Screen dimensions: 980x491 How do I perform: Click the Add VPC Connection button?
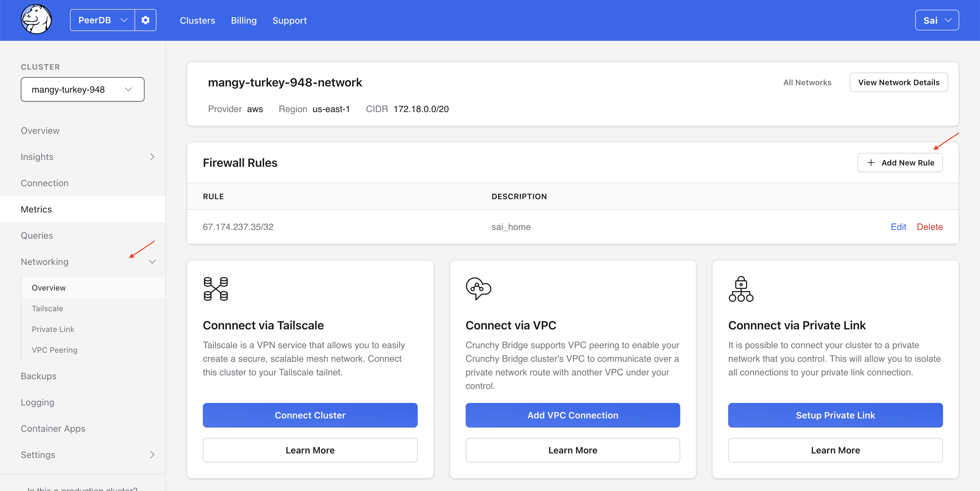tap(573, 415)
